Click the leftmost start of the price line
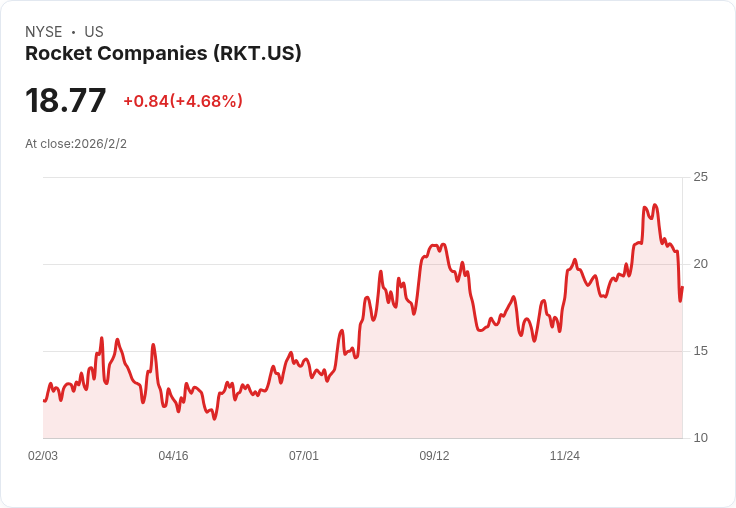Image resolution: width=736 pixels, height=508 pixels. (44, 401)
